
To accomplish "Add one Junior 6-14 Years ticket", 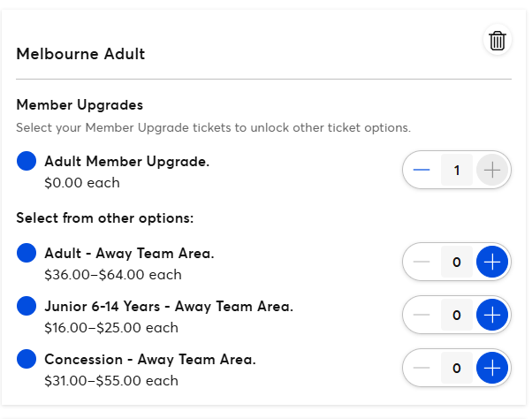I will [492, 315].
